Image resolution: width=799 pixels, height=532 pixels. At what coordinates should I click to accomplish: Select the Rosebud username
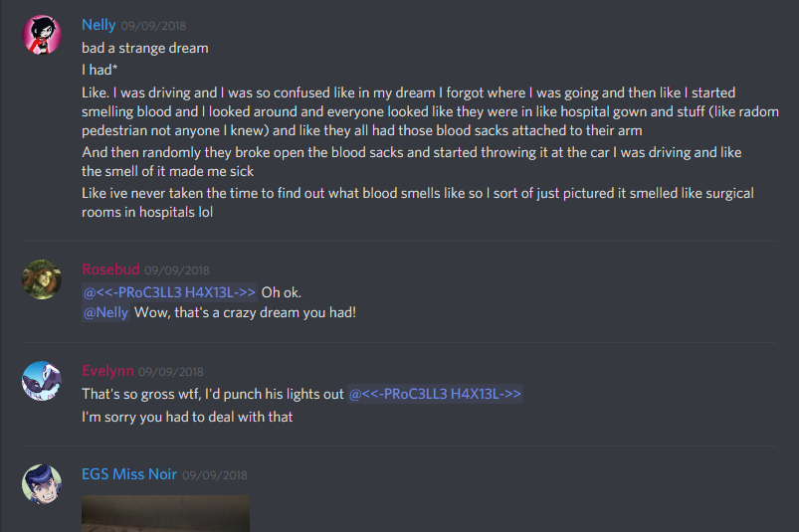pyautogui.click(x=110, y=269)
